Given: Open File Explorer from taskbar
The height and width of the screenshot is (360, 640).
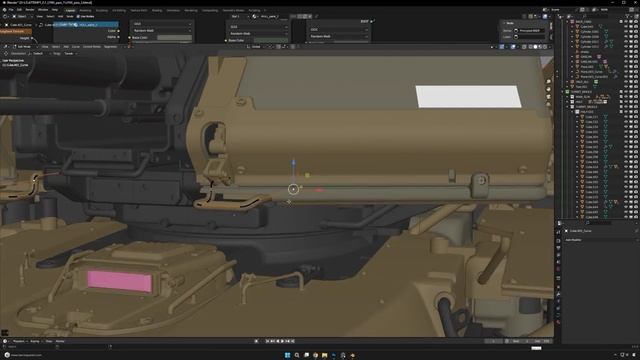Looking at the screenshot, I should pos(324,355).
